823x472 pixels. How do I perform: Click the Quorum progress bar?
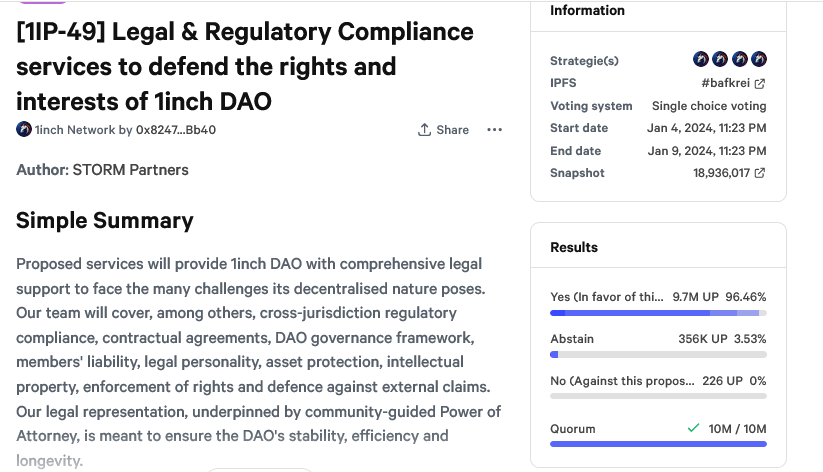coord(658,444)
